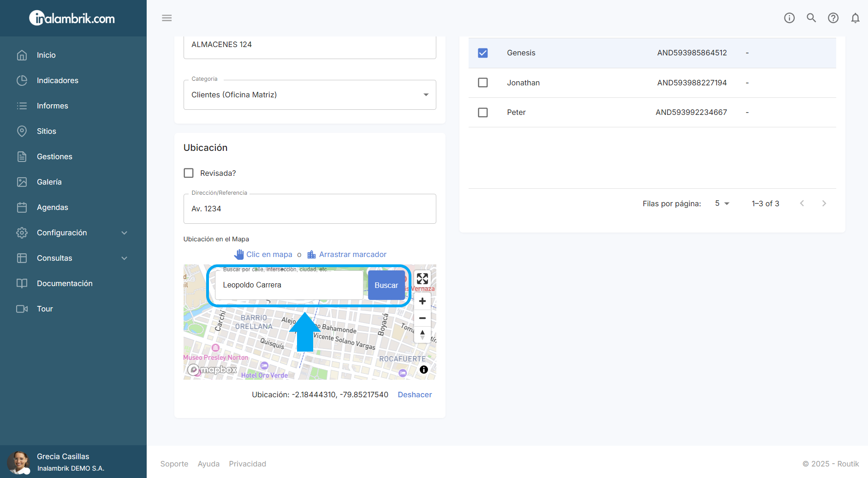Change Filas por página dropdown

pos(722,203)
